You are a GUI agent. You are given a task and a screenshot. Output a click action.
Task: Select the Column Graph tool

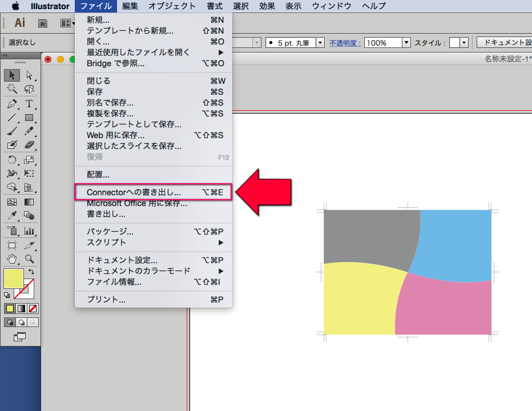29,231
